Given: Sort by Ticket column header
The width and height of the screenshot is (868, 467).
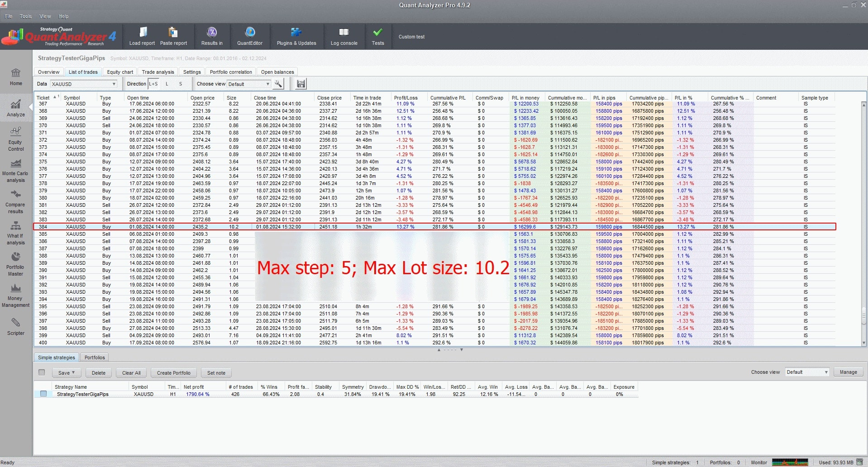Looking at the screenshot, I should [x=48, y=97].
